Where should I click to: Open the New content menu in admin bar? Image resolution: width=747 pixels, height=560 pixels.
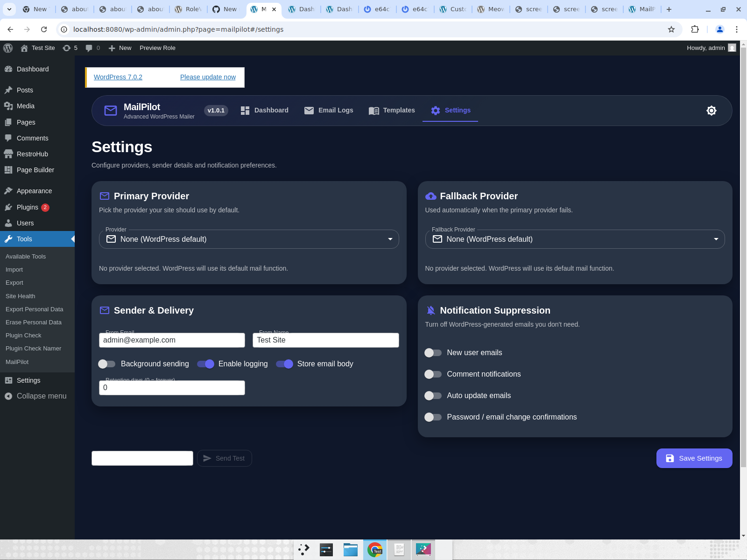point(120,48)
